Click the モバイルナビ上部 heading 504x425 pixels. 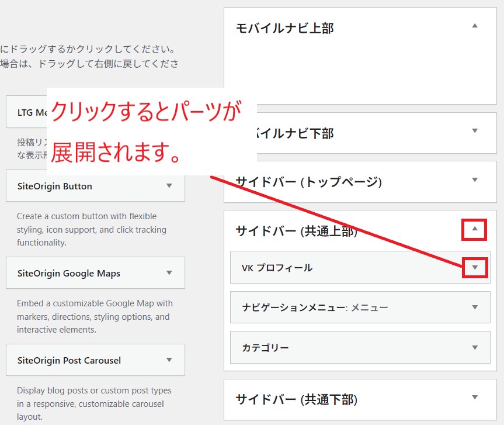[284, 28]
